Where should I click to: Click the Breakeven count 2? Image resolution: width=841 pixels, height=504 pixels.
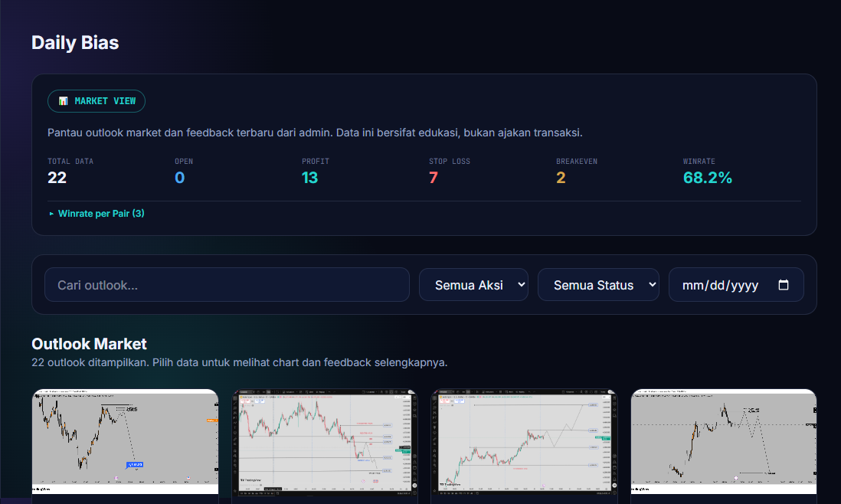[x=561, y=178]
